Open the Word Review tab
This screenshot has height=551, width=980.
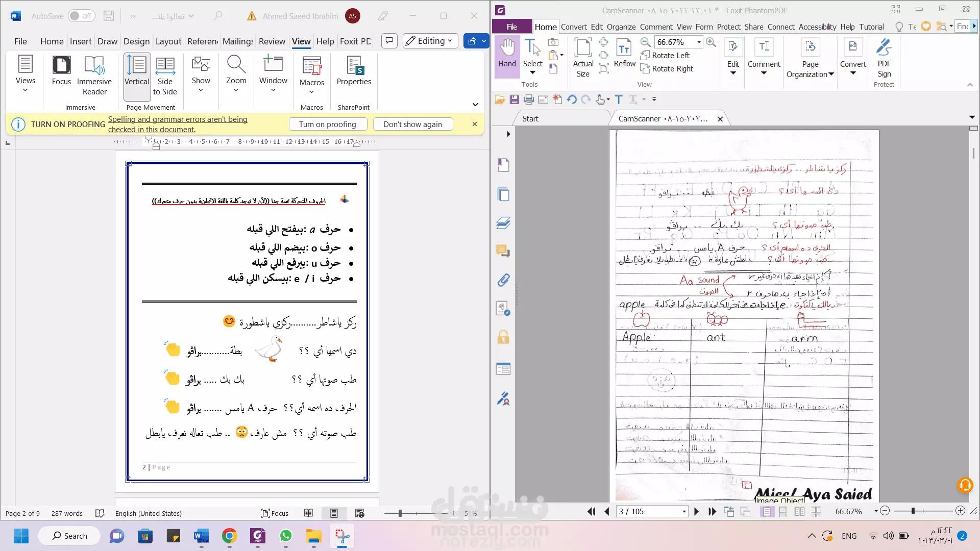click(272, 41)
